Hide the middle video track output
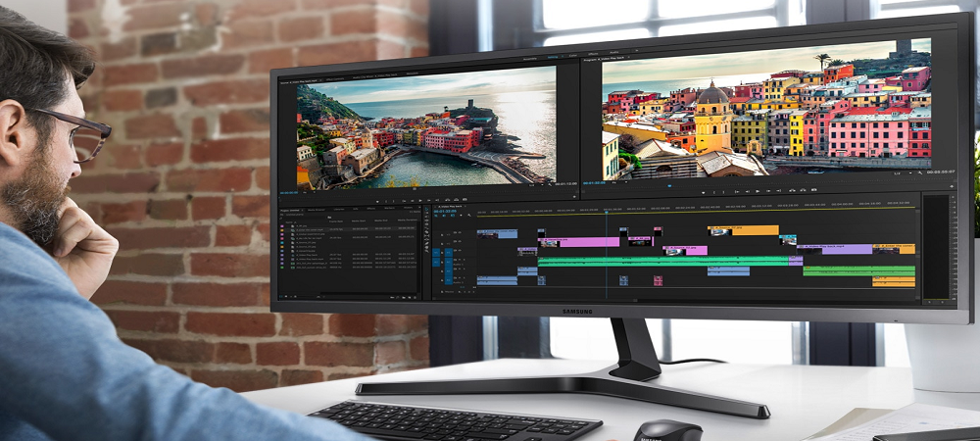This screenshot has height=441, width=980. click(460, 241)
